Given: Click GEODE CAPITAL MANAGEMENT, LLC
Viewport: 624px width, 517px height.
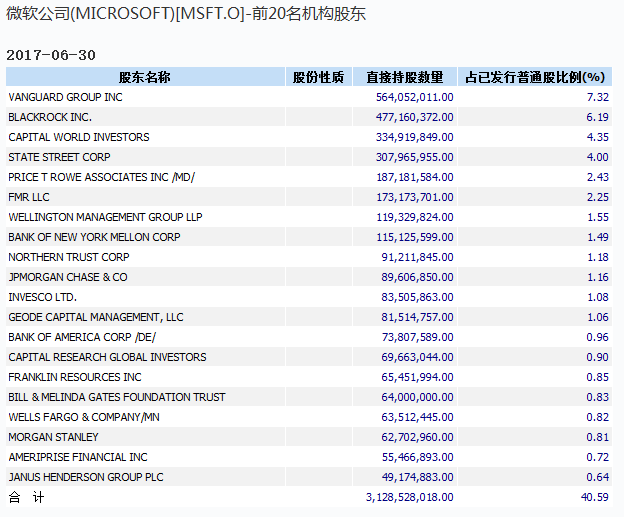Looking at the screenshot, I should (96, 317).
